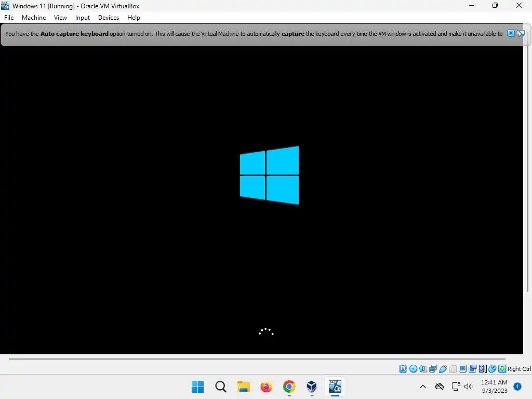
Task: Open the File menu
Action: [x=9, y=18]
